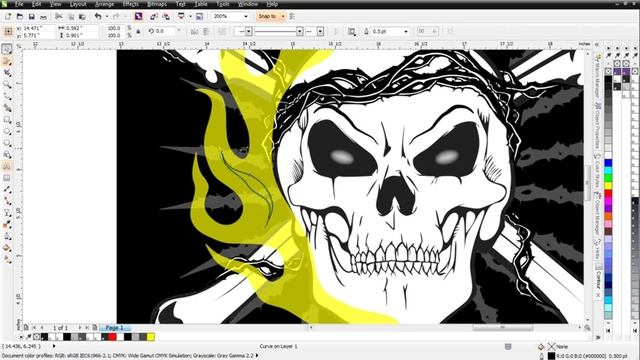Select the Freehand tool in the toolbox
This screenshot has height=360, width=640.
(x=7, y=96)
